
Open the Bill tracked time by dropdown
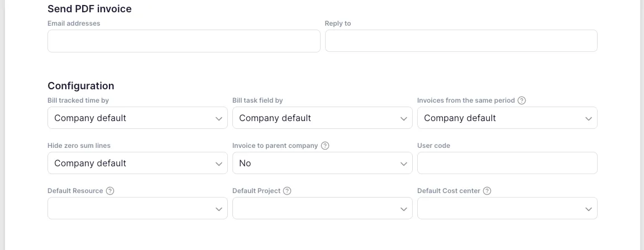(x=137, y=118)
